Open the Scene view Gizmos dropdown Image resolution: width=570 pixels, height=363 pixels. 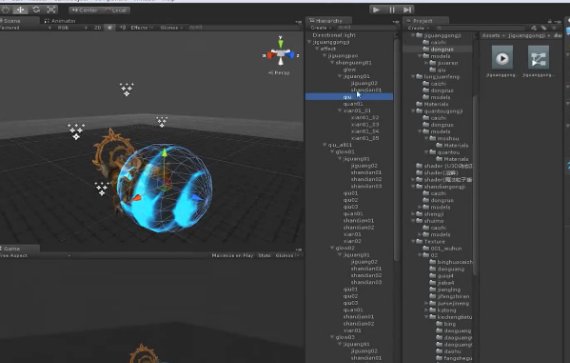pos(171,28)
